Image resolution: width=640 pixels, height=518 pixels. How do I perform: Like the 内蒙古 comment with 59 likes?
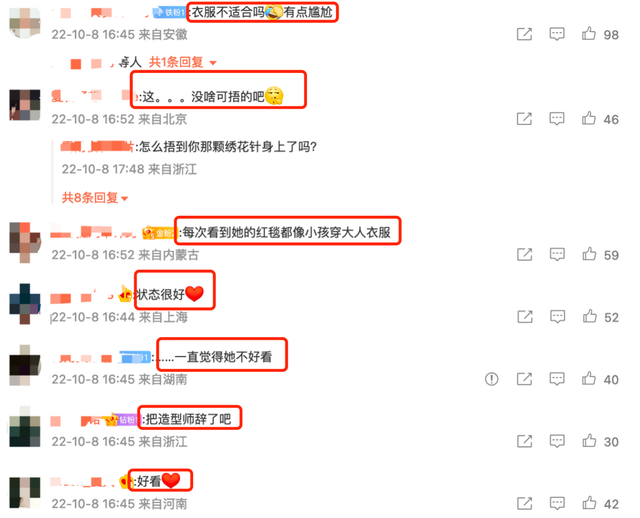point(589,254)
